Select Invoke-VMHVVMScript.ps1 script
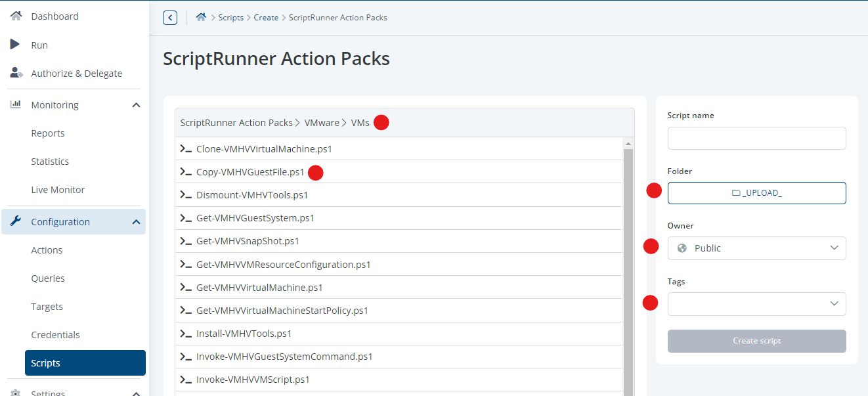Viewport: 868px width, 396px height. pos(399,380)
